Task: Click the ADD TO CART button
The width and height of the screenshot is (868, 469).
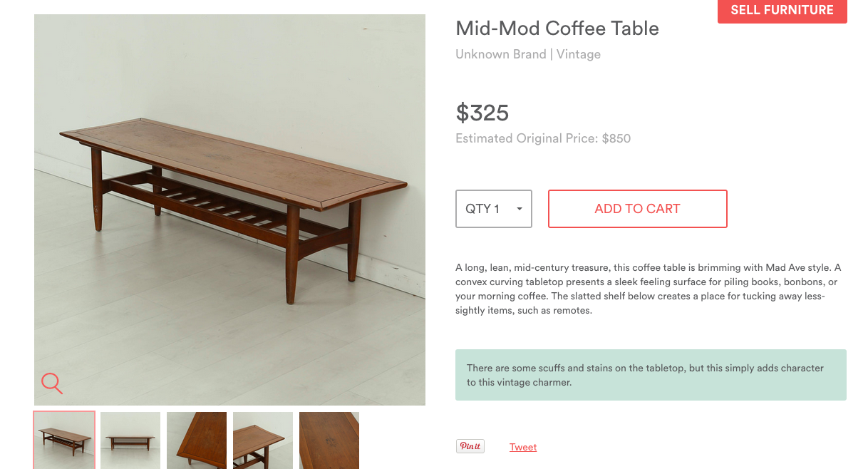Action: 638,209
